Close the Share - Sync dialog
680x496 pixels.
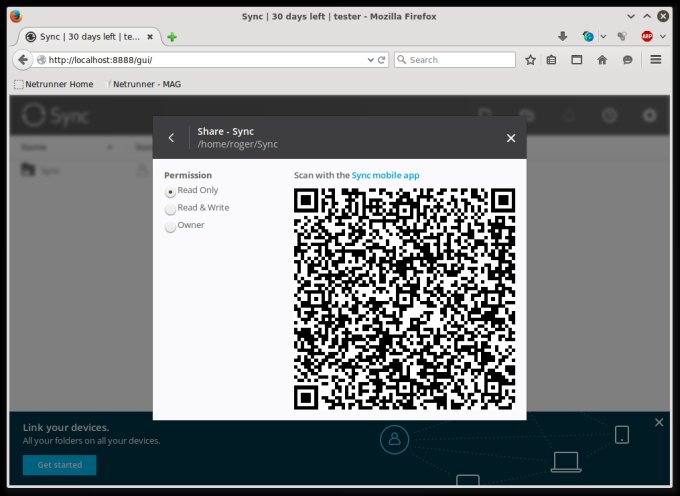pyautogui.click(x=511, y=138)
